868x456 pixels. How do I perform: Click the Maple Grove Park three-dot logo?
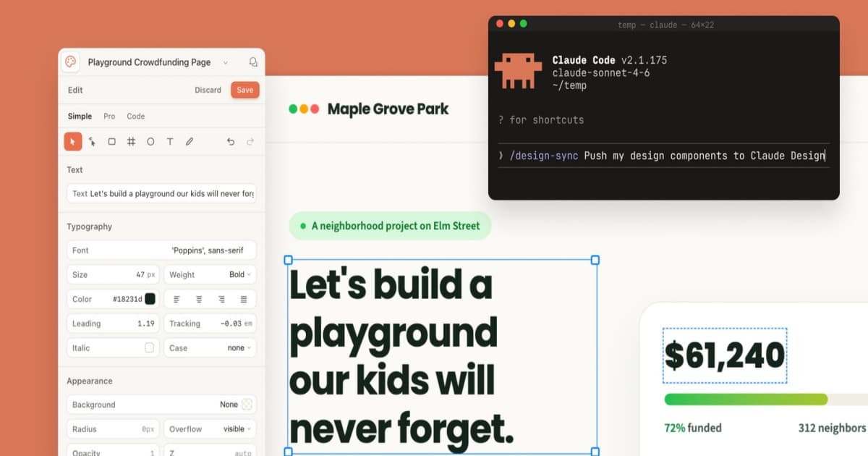coord(304,109)
